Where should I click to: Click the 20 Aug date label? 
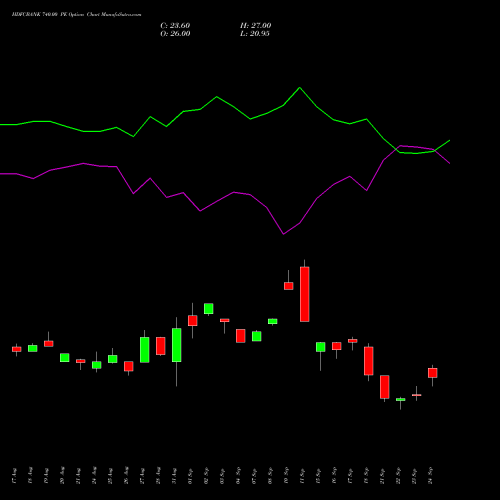coord(62,476)
